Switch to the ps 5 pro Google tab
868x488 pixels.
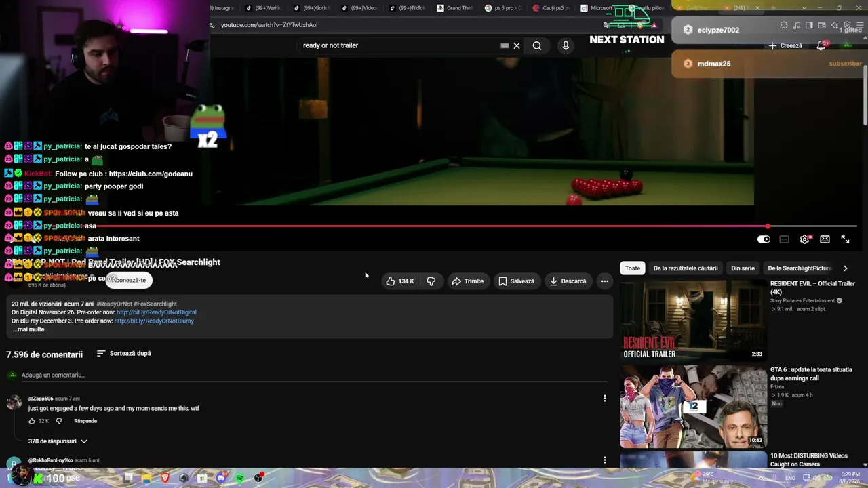(x=502, y=8)
